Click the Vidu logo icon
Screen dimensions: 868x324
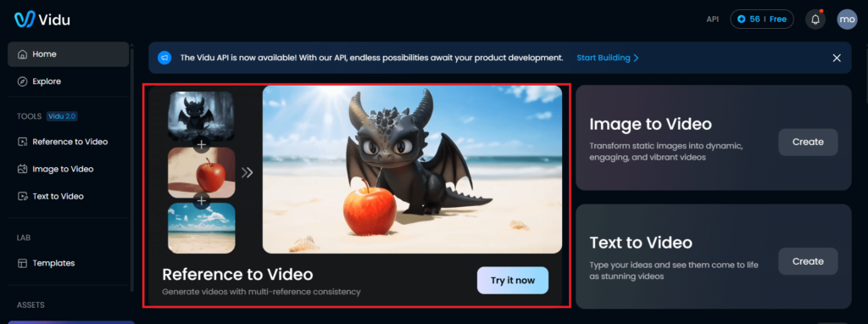pos(25,20)
